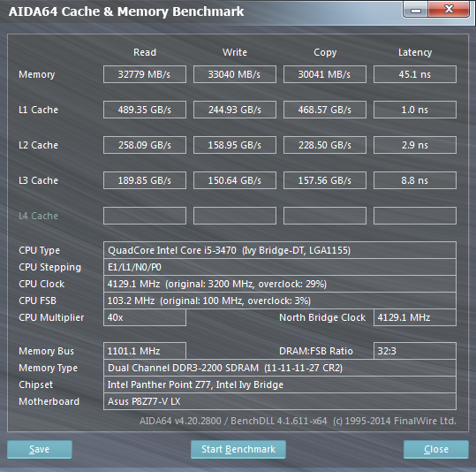
Task: Click the Chipset label
Action: click(x=36, y=384)
